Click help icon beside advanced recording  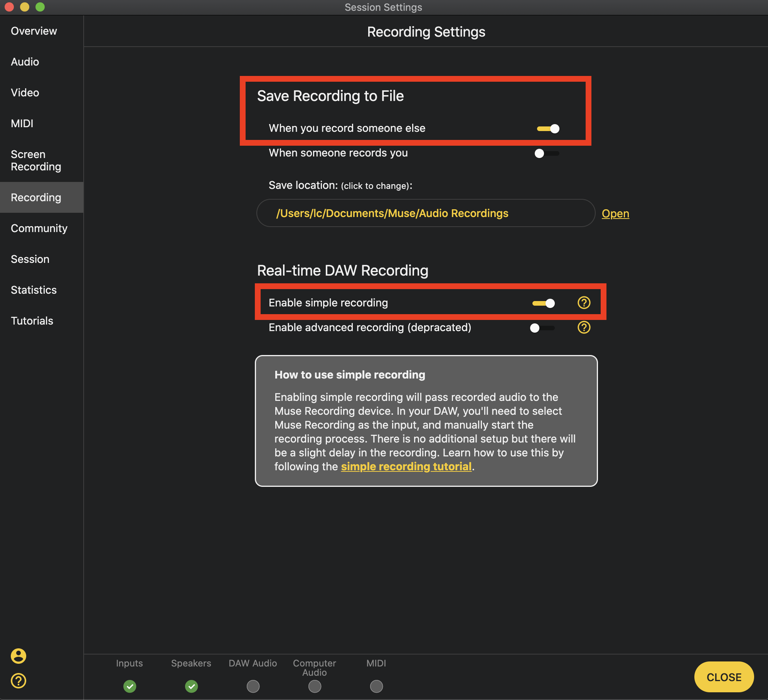coord(584,328)
